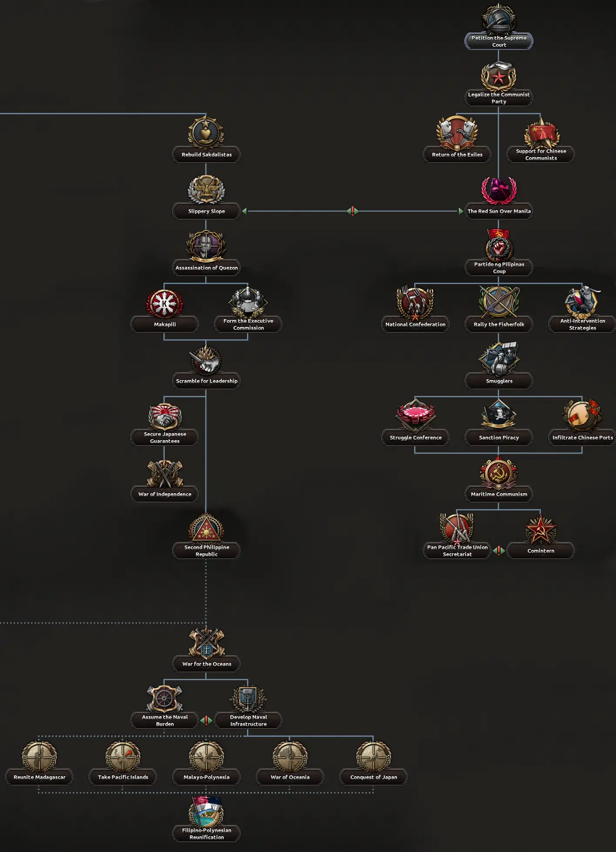616x852 pixels.
Task: Click the Rebuild Sakdalistas label
Action: 206,155
